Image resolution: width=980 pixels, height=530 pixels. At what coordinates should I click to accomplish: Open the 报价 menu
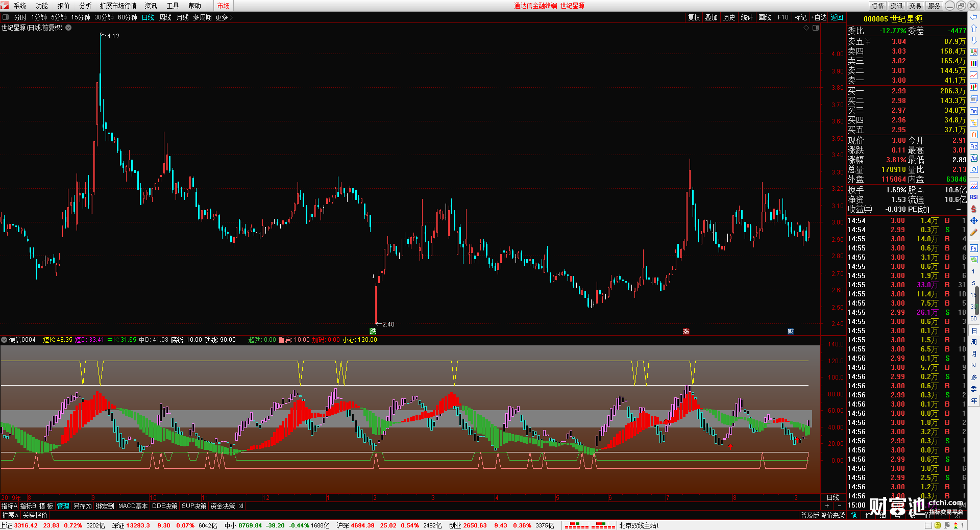click(x=64, y=6)
